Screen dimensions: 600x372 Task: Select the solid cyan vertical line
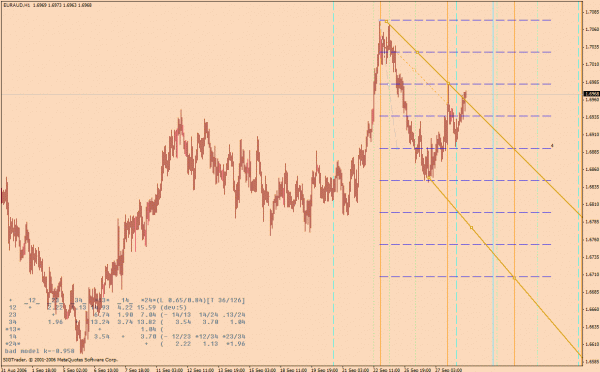(493, 184)
